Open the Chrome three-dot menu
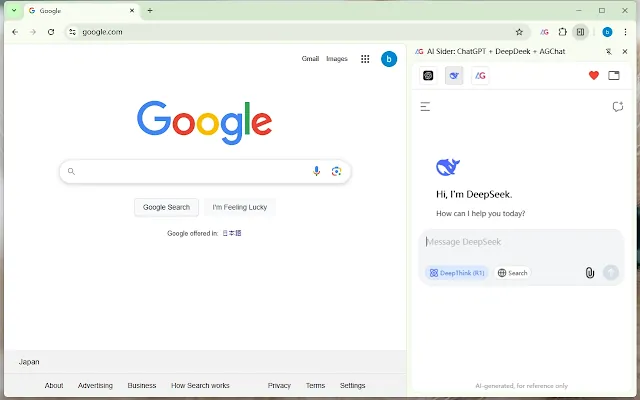This screenshot has width=640, height=400. [625, 32]
